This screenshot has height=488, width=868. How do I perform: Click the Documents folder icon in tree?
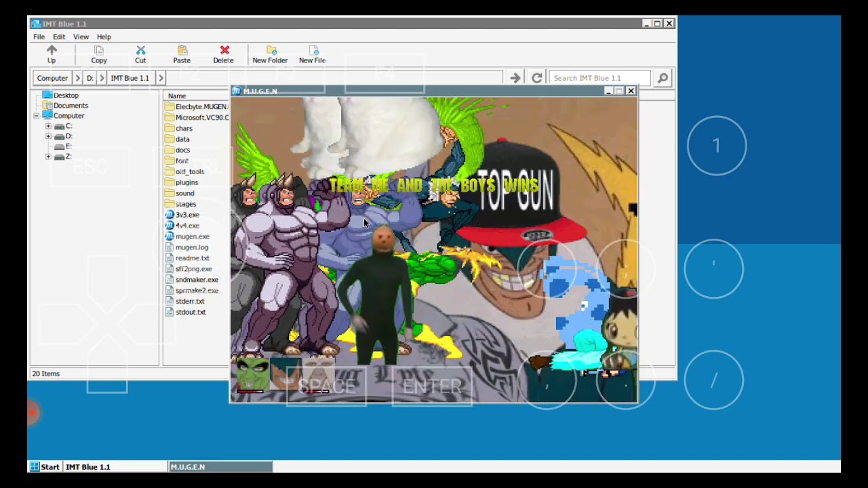(x=47, y=105)
